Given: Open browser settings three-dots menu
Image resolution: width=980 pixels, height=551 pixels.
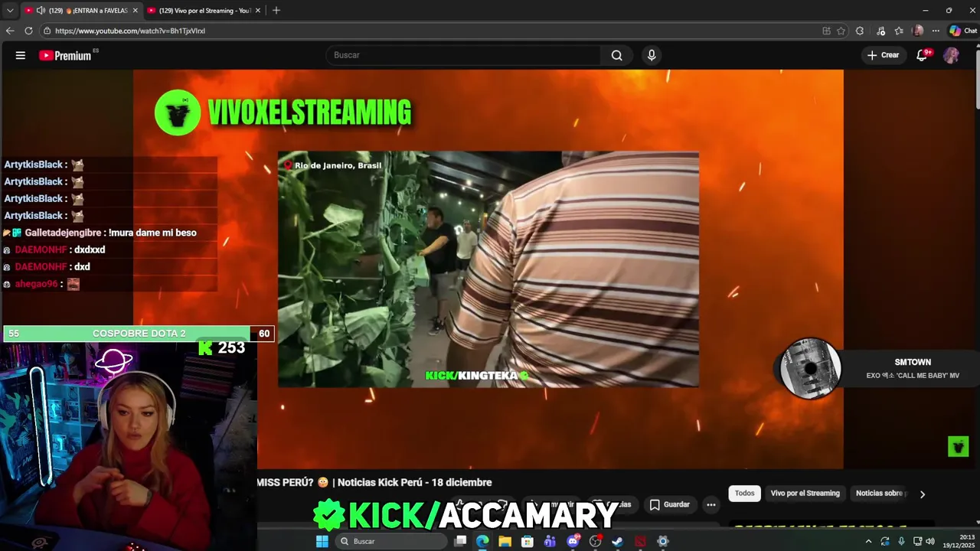Looking at the screenshot, I should [x=936, y=31].
